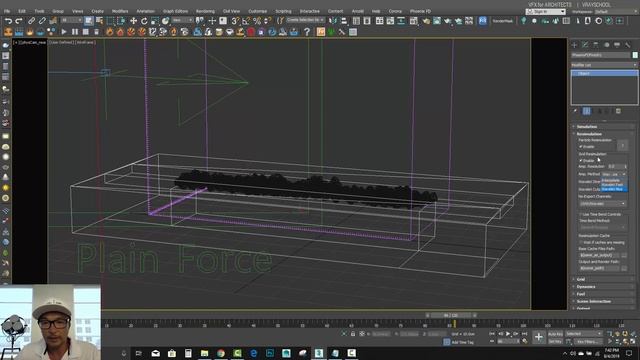The height and width of the screenshot is (360, 640).
Task: Open the No Export Channels dropdown
Action: point(602,203)
